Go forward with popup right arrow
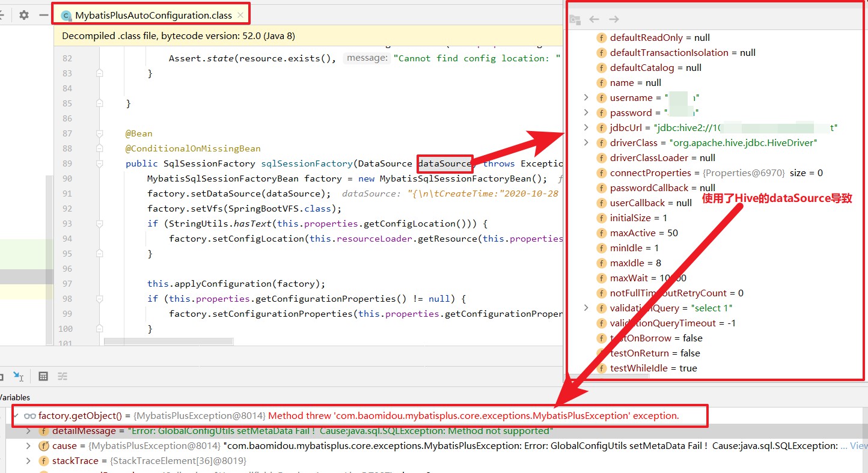 tap(614, 19)
